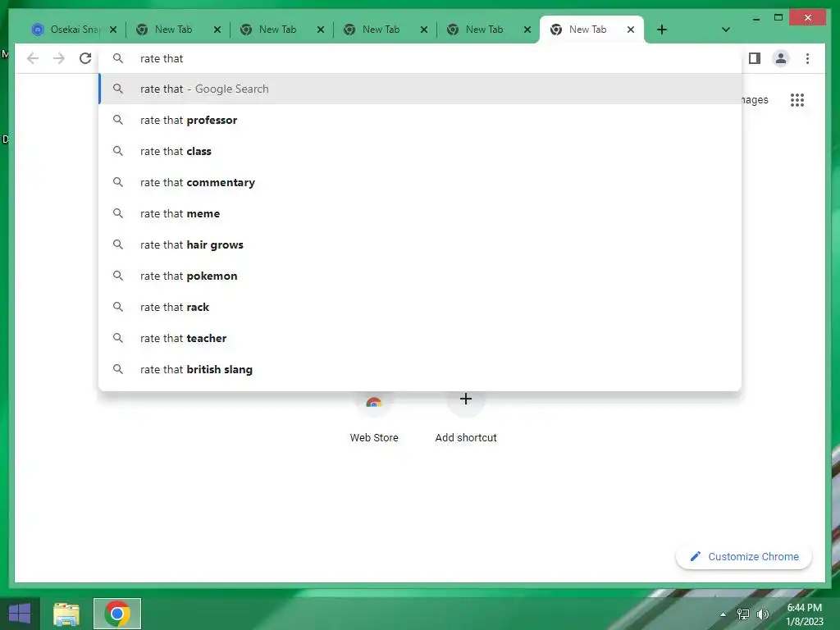This screenshot has width=840, height=630.
Task: Pick suggestion 'rate that meme'
Action: [421, 214]
